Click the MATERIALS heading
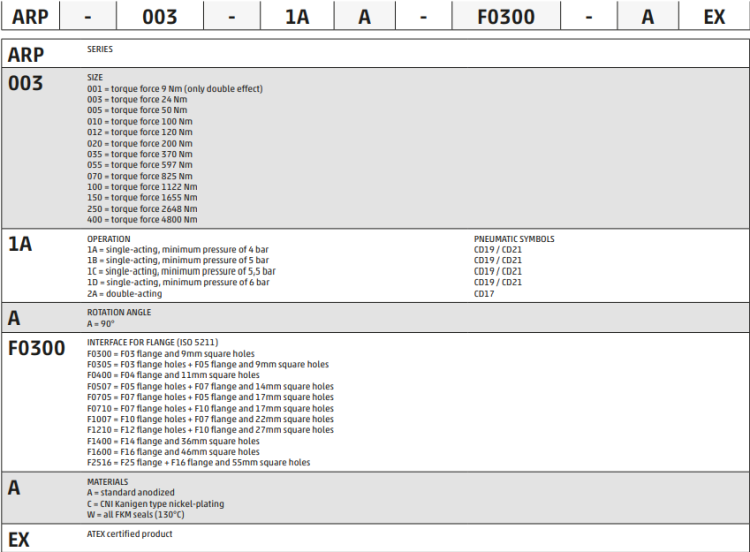This screenshot has width=750, height=552. tap(108, 482)
